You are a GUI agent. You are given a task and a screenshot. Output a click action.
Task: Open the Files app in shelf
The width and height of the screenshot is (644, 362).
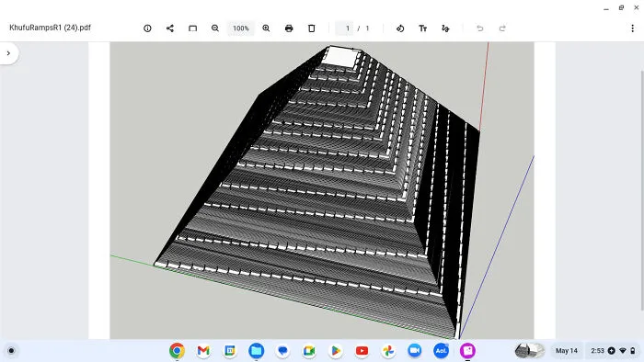click(x=257, y=351)
